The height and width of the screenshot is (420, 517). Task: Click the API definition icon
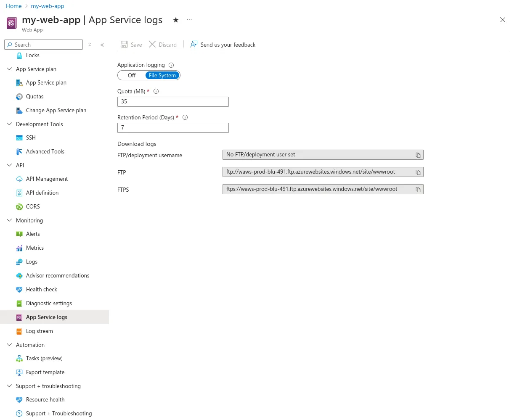coord(19,193)
